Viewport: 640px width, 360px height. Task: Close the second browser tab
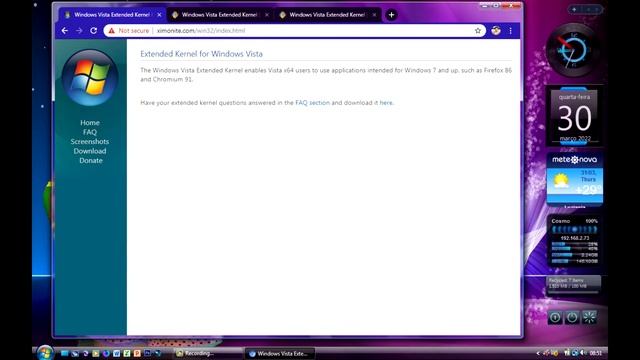267,15
